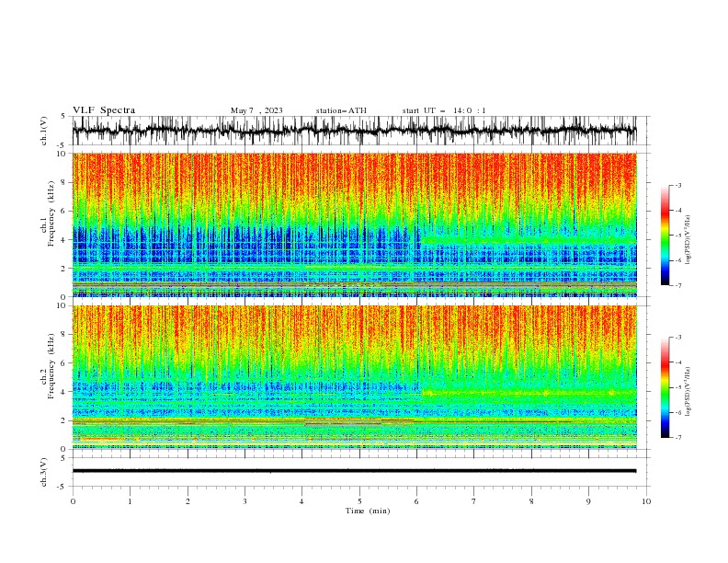Click the "start UT = 14:0 :1" text
Screen dimensions: 728x563
click(444, 110)
